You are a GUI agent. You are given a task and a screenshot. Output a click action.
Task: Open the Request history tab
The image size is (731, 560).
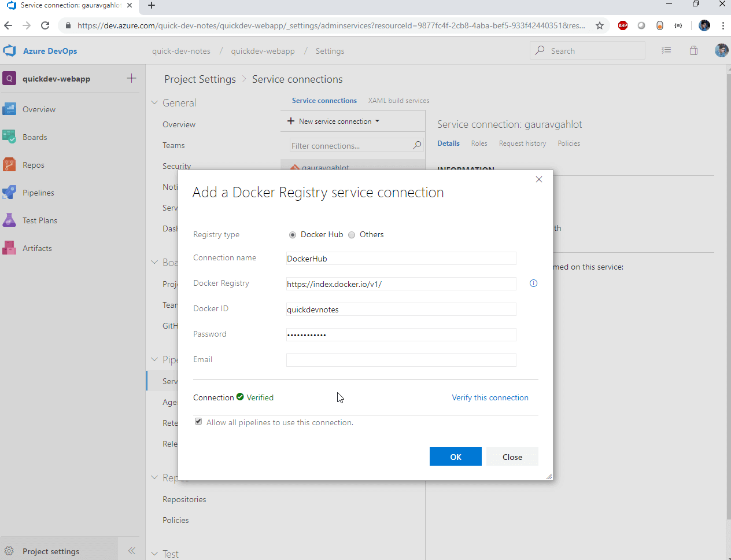[x=522, y=143]
